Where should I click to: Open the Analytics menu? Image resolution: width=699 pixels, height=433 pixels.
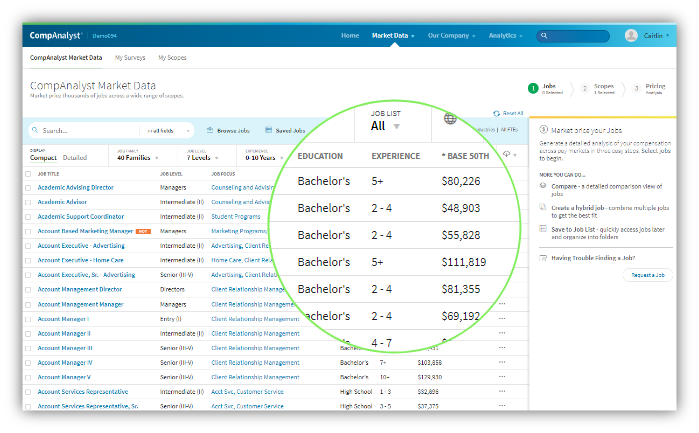click(508, 35)
